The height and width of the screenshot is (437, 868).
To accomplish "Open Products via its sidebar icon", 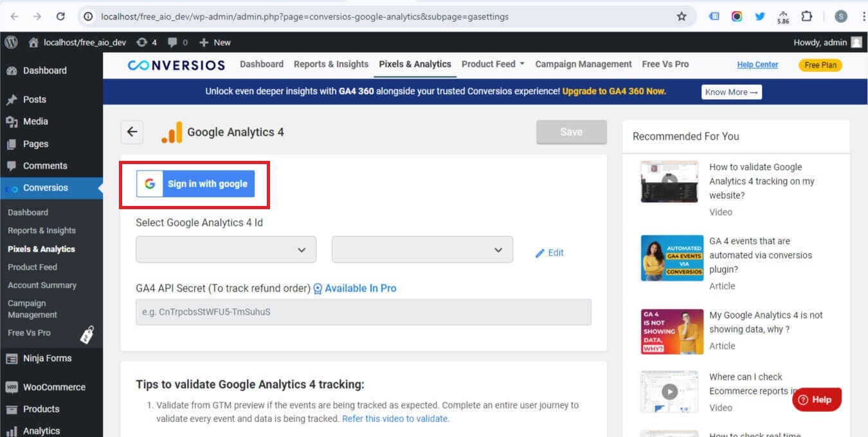I will [x=12, y=409].
